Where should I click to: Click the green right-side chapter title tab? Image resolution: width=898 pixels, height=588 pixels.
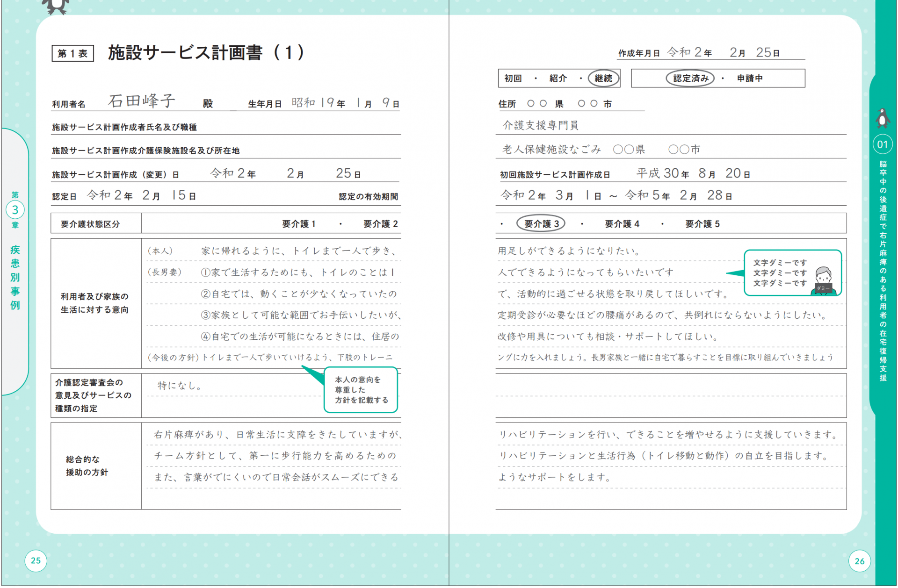pyautogui.click(x=883, y=271)
